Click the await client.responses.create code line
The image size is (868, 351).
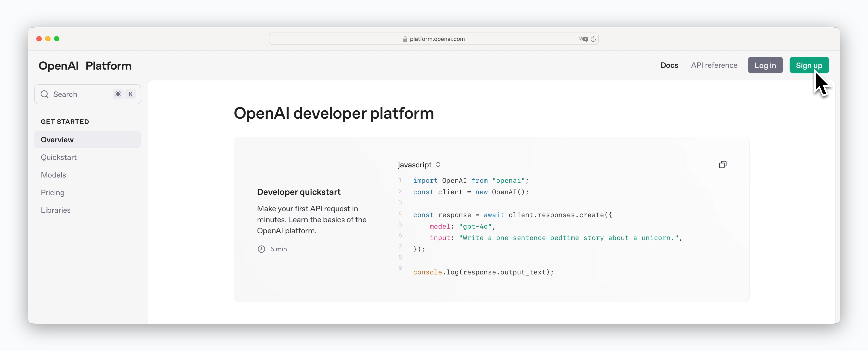point(513,215)
